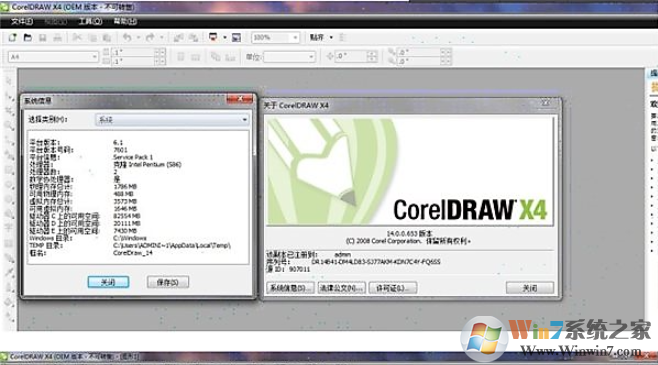
Task: Click the Import icon in toolbar
Action: [x=178, y=38]
